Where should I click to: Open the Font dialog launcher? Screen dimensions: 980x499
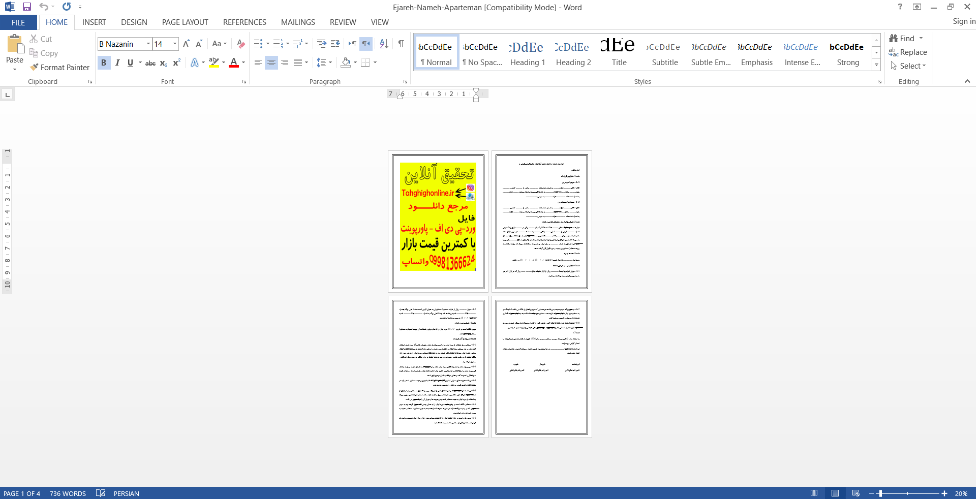tap(244, 82)
